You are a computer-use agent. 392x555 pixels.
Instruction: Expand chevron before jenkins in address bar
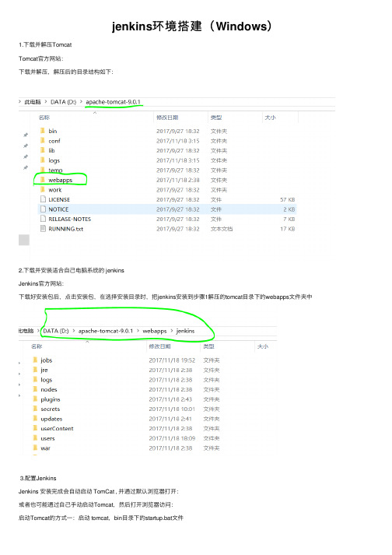tap(172, 331)
